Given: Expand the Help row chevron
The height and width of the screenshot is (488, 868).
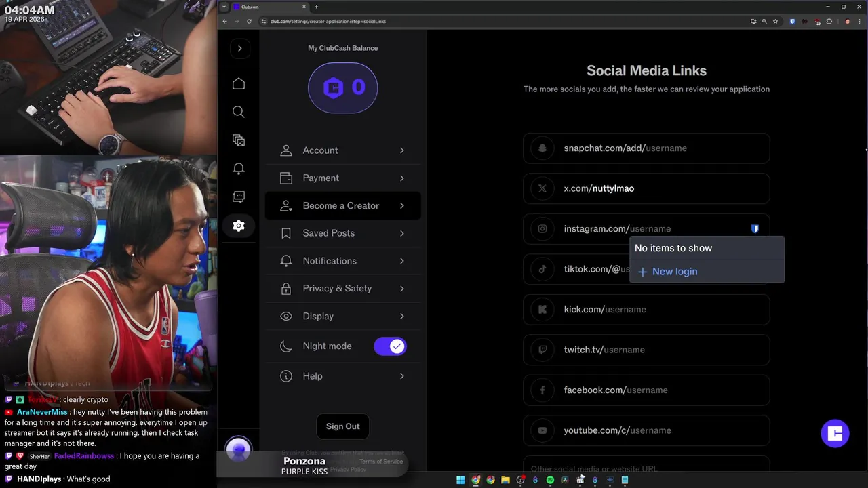Looking at the screenshot, I should 401,376.
